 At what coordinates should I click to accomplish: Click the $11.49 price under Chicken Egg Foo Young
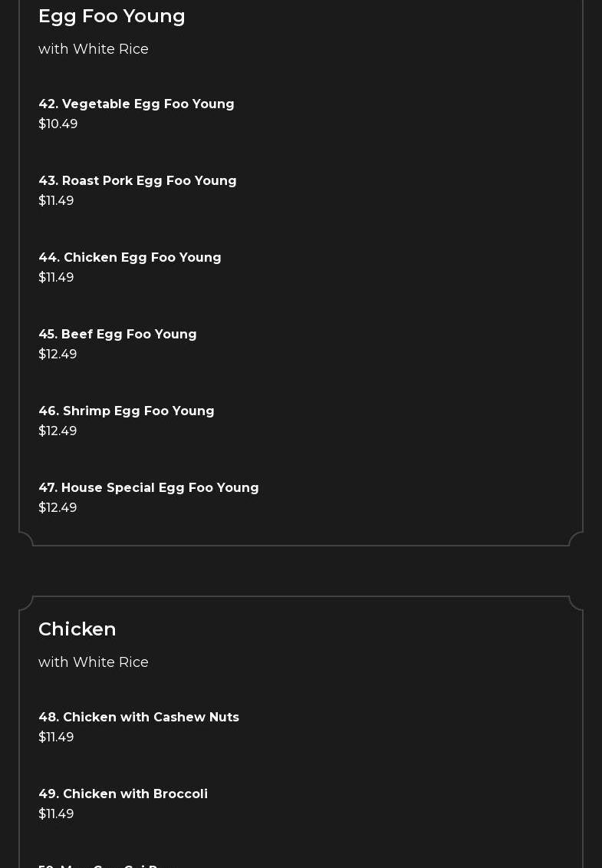tap(56, 278)
